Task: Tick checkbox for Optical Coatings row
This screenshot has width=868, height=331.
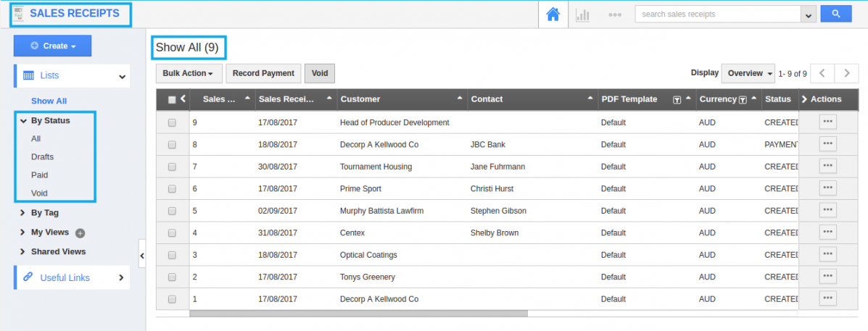Action: [172, 255]
